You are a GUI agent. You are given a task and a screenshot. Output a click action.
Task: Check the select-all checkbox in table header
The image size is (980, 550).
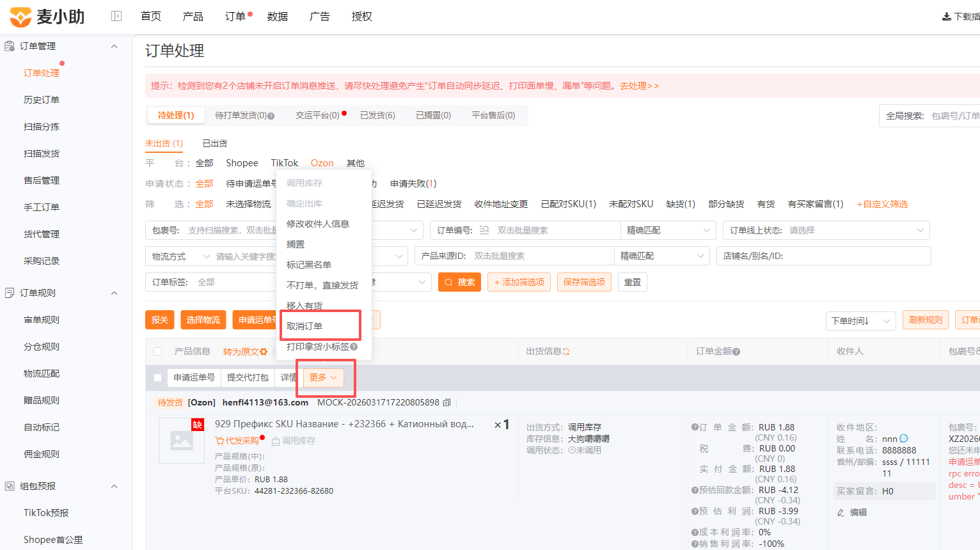(158, 352)
